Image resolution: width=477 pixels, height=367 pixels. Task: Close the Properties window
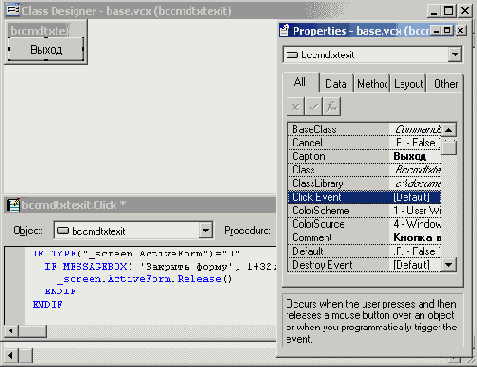[x=460, y=31]
